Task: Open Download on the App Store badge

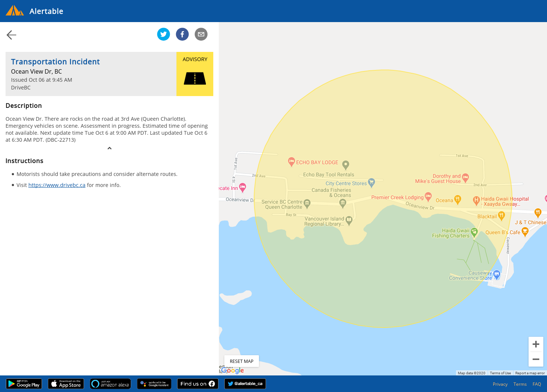Action: (x=66, y=384)
